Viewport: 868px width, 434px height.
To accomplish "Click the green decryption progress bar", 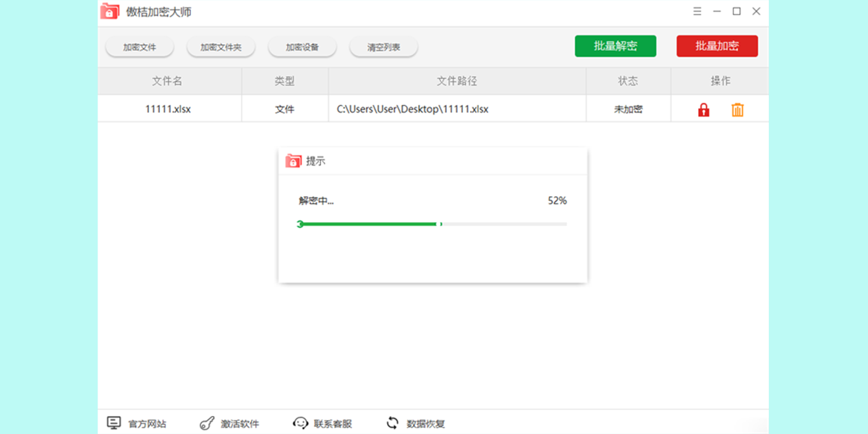I will [x=369, y=224].
